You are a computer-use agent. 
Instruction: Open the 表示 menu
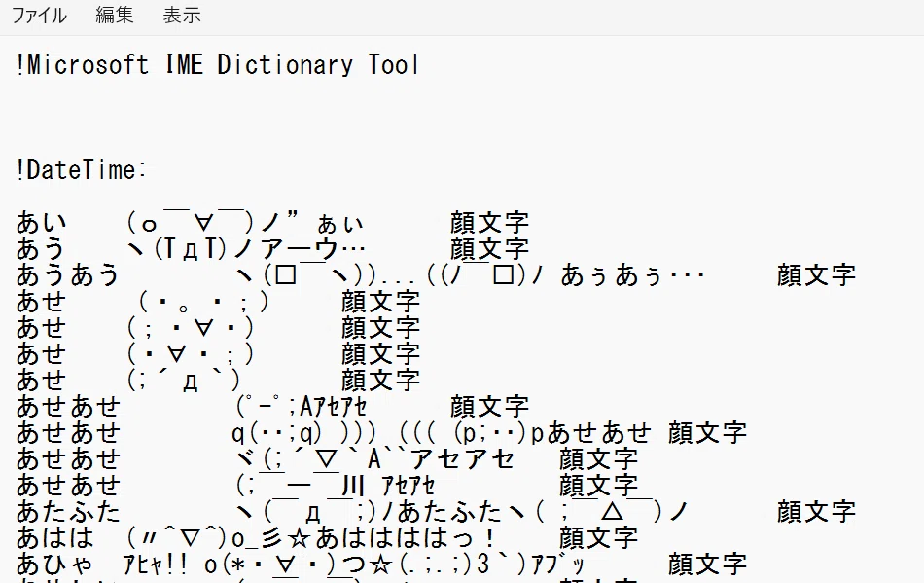pyautogui.click(x=182, y=15)
